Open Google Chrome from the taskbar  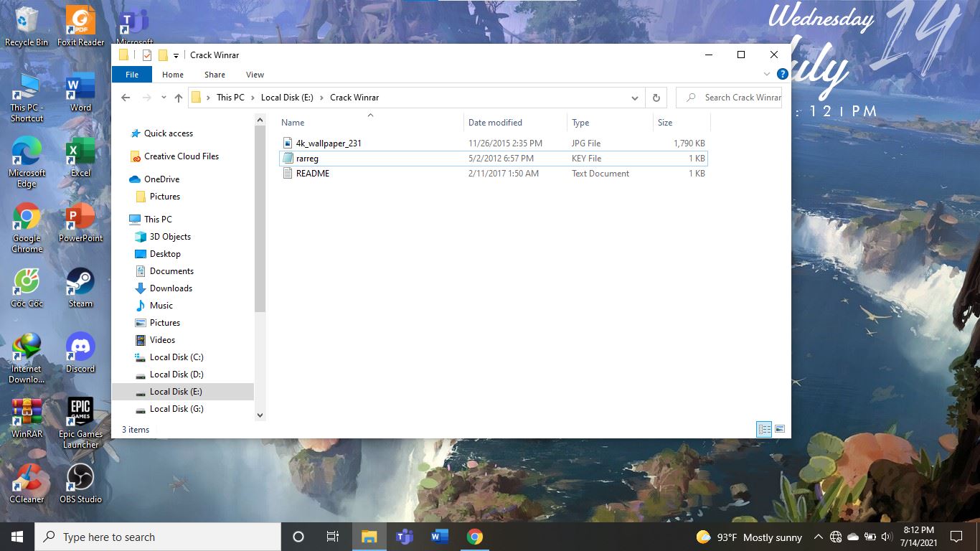coord(475,536)
